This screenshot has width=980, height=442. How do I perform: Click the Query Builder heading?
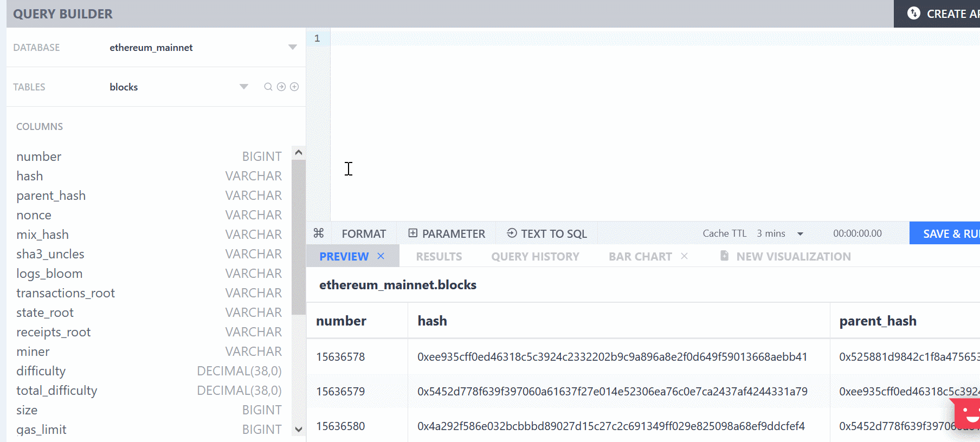click(63, 14)
